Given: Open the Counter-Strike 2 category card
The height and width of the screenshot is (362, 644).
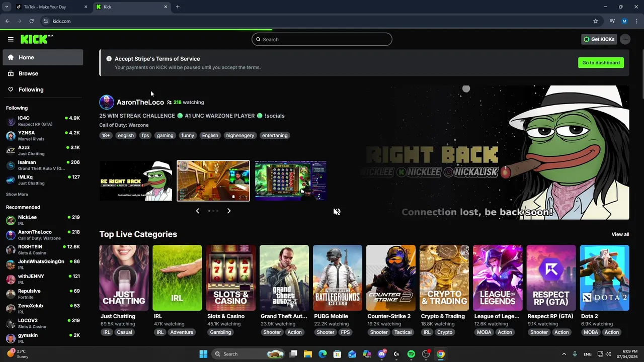Looking at the screenshot, I should [391, 278].
